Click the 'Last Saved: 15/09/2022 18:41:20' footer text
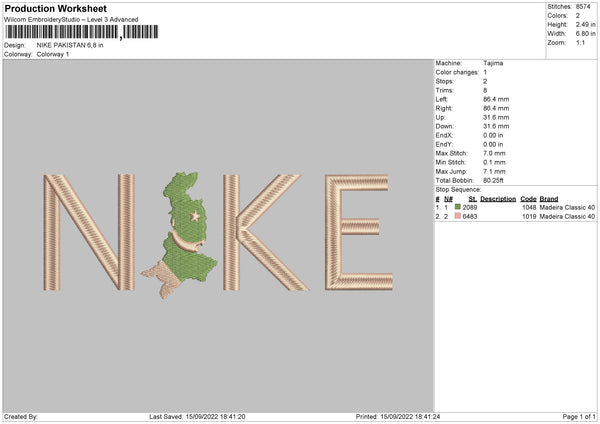This screenshot has width=600, height=424. click(x=197, y=417)
